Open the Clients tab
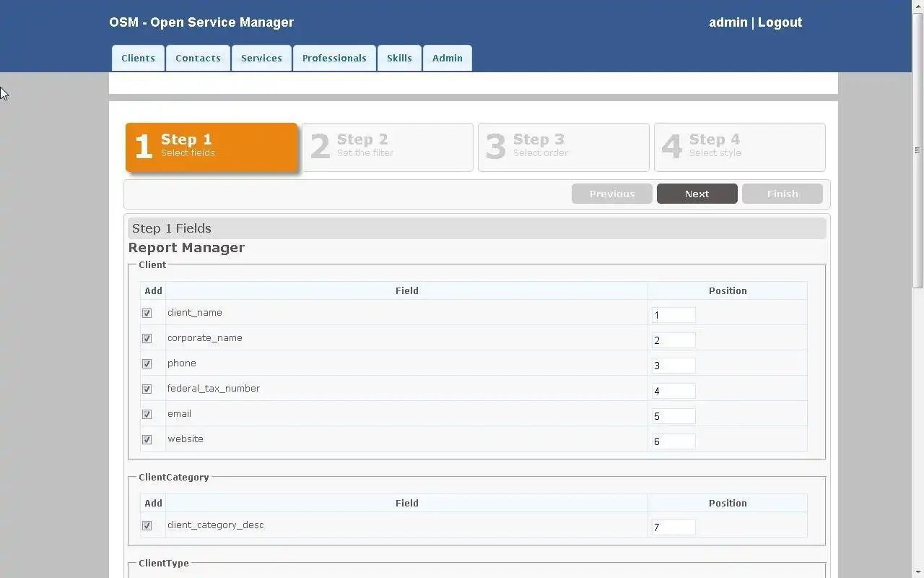Screen dimensions: 924x578 coord(138,58)
